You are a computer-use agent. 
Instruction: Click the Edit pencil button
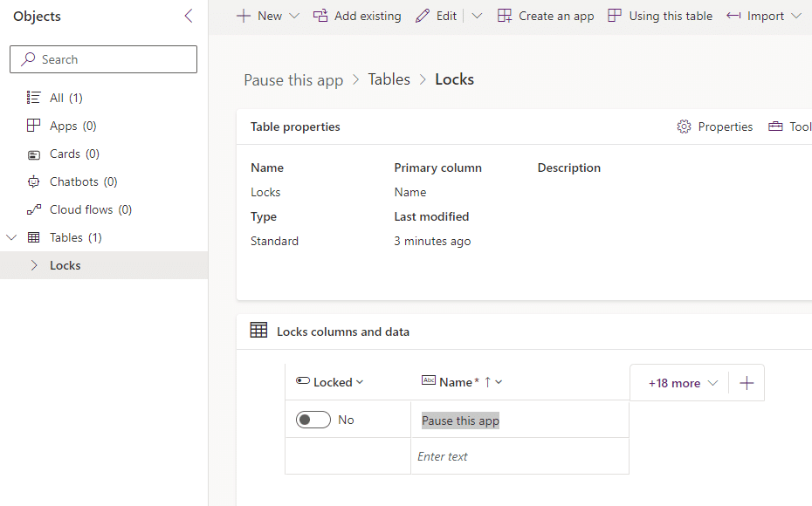click(436, 16)
